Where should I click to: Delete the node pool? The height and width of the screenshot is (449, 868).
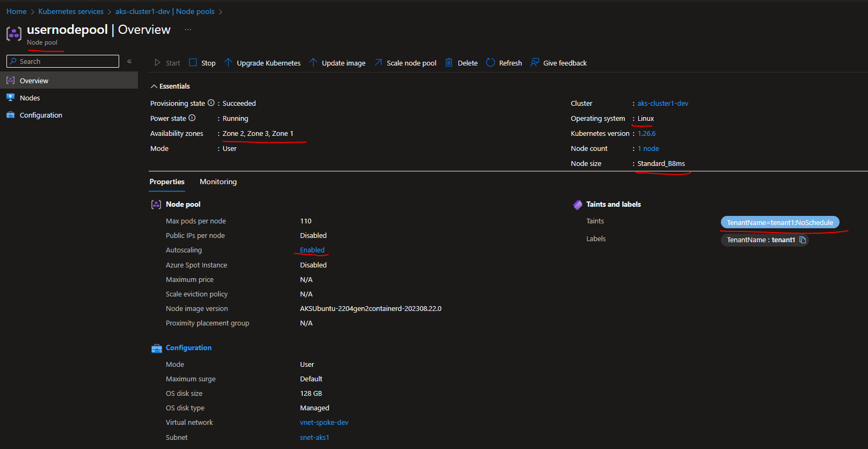[x=461, y=63]
